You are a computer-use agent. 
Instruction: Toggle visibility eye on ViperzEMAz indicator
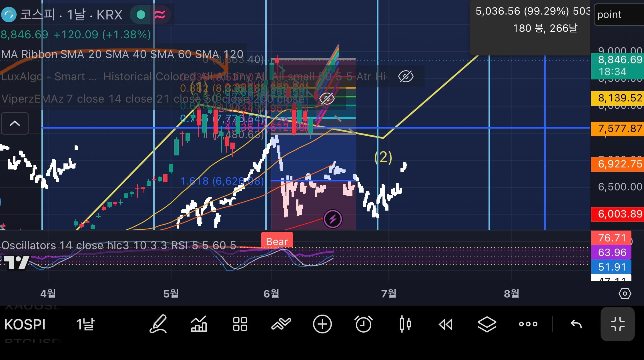pyautogui.click(x=327, y=99)
